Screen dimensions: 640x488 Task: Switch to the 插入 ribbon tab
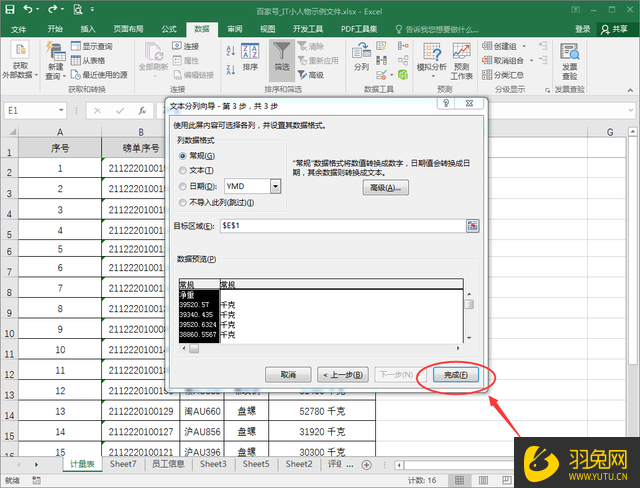[x=88, y=29]
